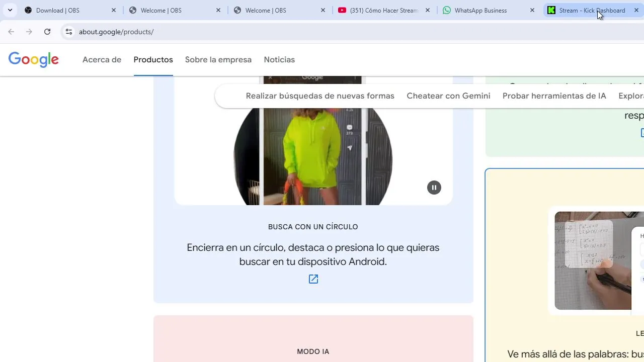Screen dimensions: 644x362
Task: Click the OBS favicon on the Download tab
Action: point(28,10)
